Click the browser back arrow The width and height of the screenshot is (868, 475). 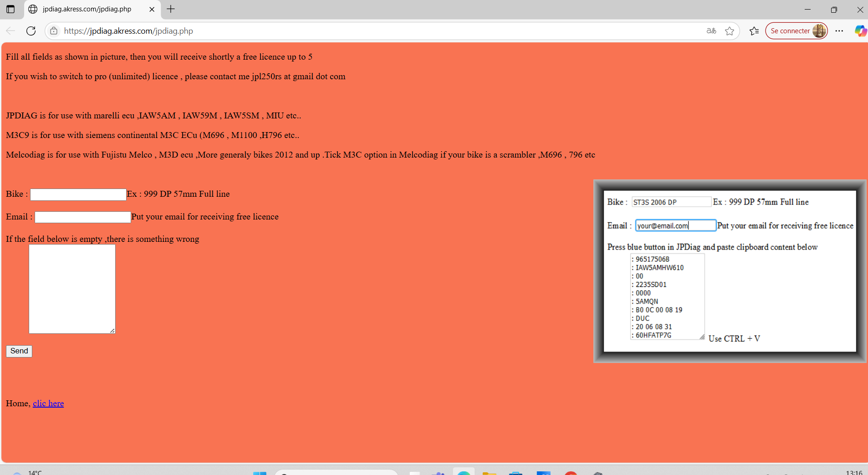[10, 31]
